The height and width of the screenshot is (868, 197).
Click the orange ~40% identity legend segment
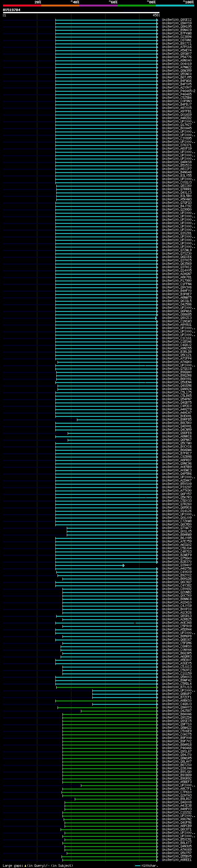[60, 6]
